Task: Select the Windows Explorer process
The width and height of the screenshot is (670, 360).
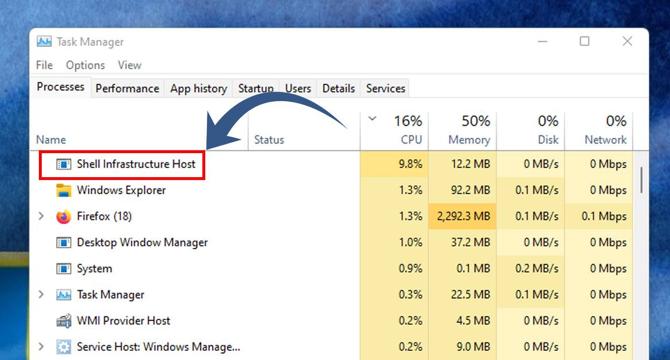Action: point(121,190)
